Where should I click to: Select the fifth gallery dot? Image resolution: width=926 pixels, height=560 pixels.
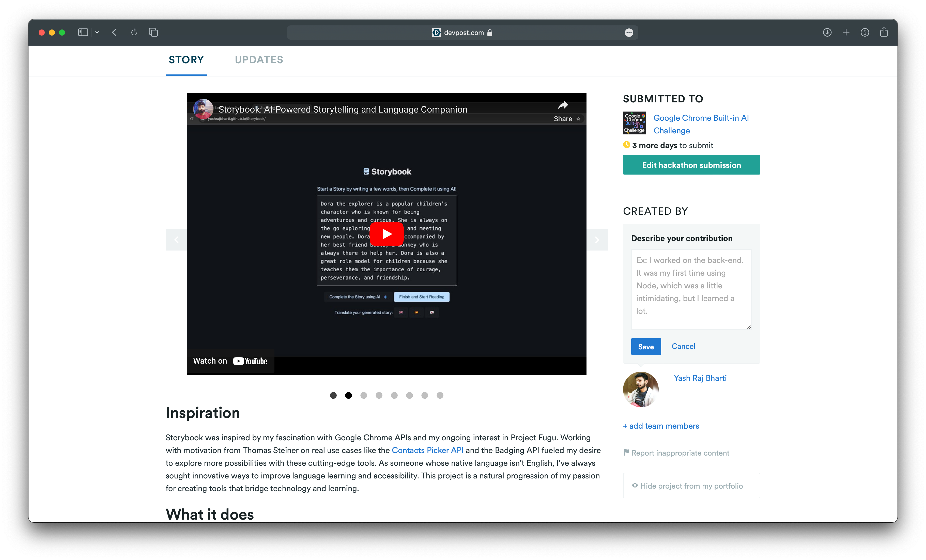(x=394, y=395)
